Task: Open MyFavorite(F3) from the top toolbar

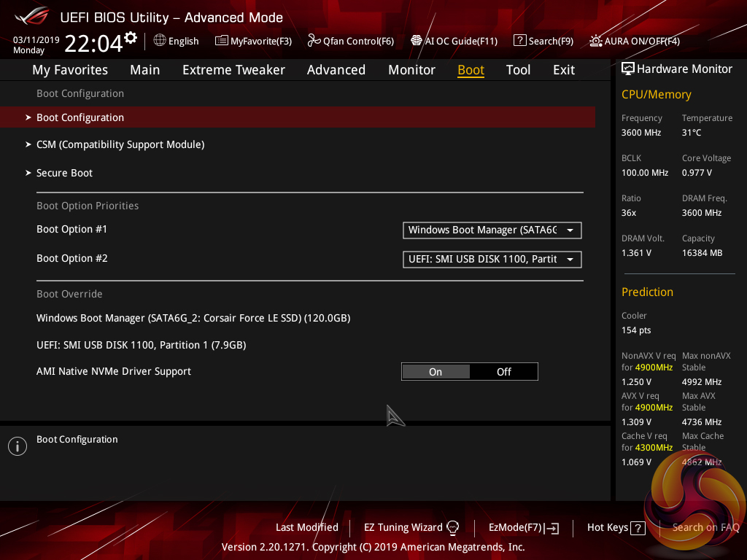Action: pos(253,41)
